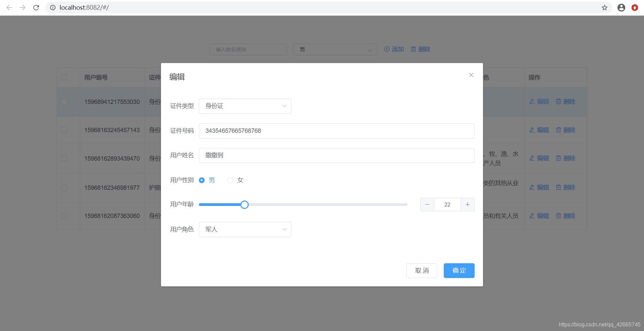Open the 证件类型 dropdown showing 身份证

point(245,106)
